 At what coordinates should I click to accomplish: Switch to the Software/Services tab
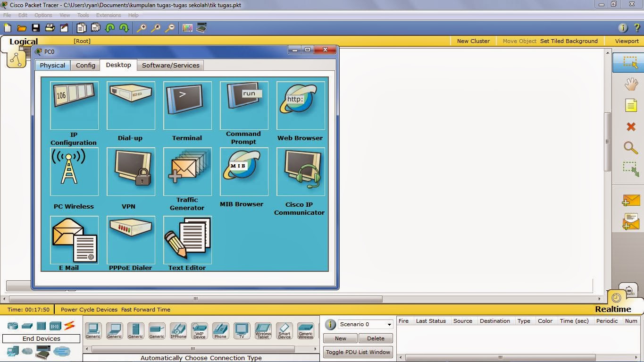[170, 65]
